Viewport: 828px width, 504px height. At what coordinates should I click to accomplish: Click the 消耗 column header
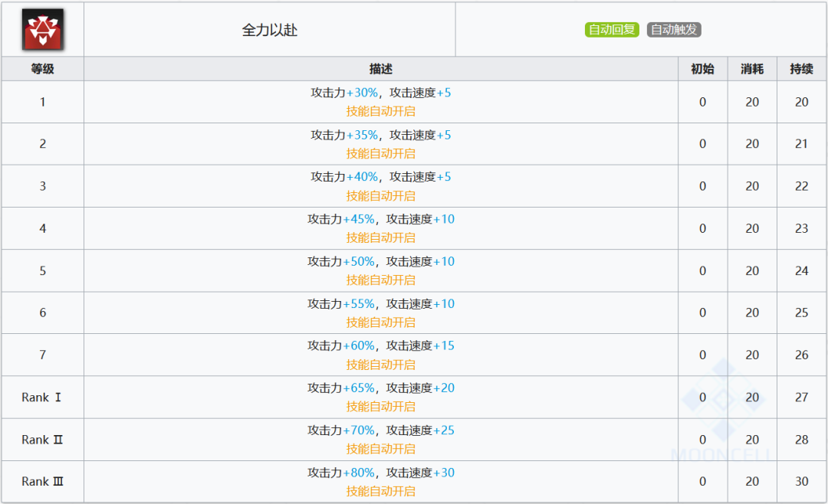pyautogui.click(x=752, y=69)
